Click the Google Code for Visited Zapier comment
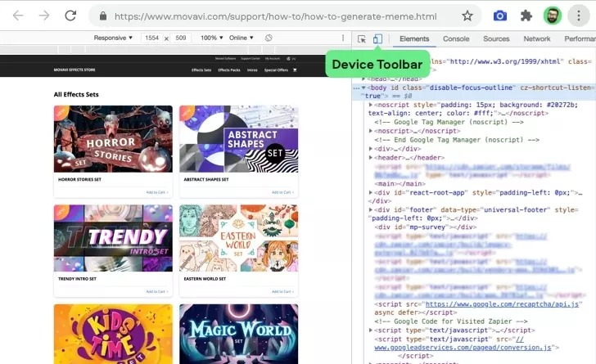Viewport: 596px width, 364px height. (x=451, y=321)
